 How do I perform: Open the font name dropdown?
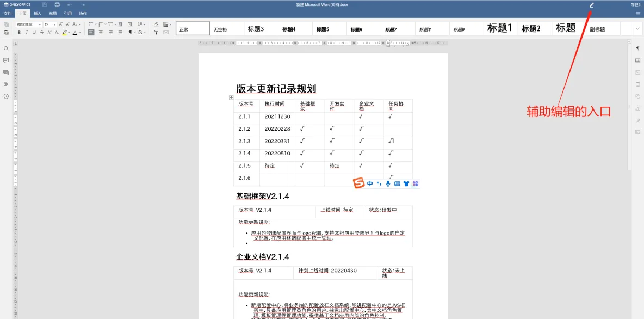point(40,24)
